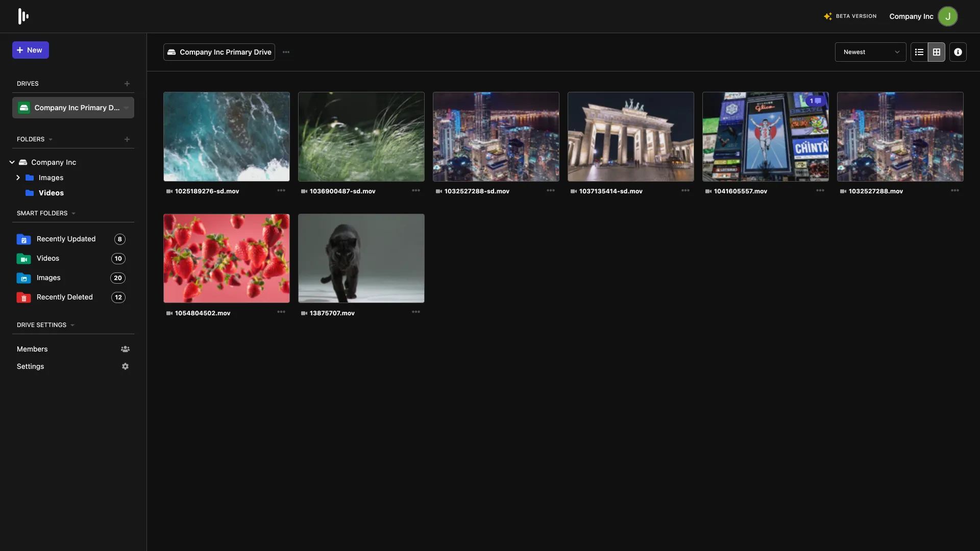Collapse the Company Inc folder tree
The height and width of the screenshot is (551, 980).
pos(12,162)
